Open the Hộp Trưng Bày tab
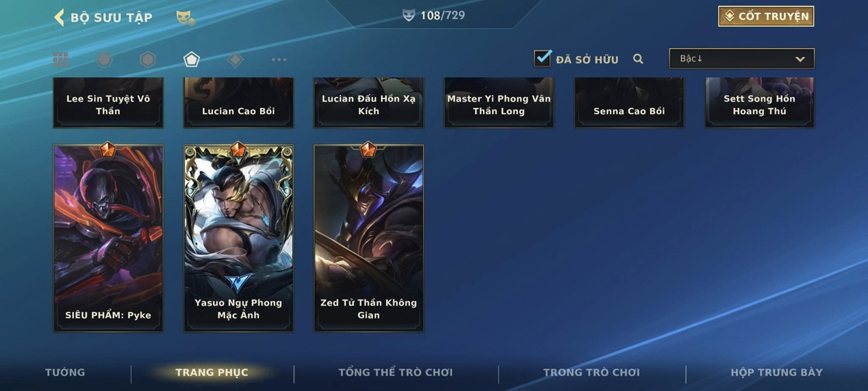 [776, 372]
